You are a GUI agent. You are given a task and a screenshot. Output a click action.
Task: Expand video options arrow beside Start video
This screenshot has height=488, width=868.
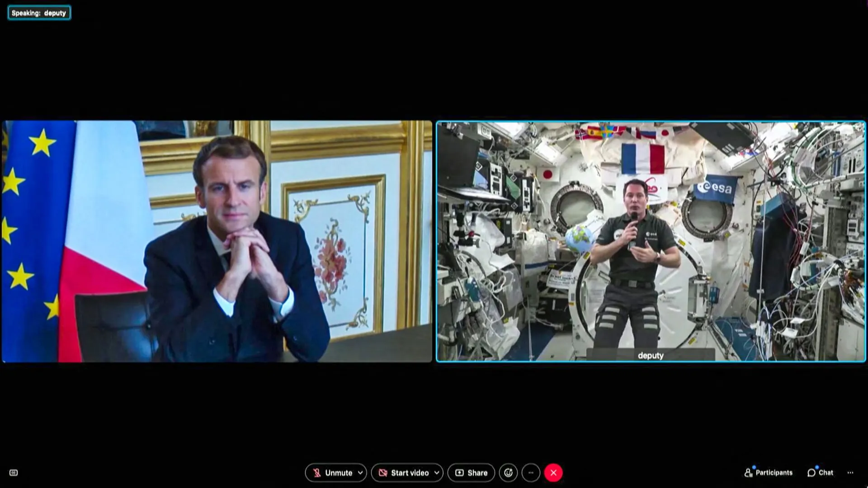(x=437, y=473)
